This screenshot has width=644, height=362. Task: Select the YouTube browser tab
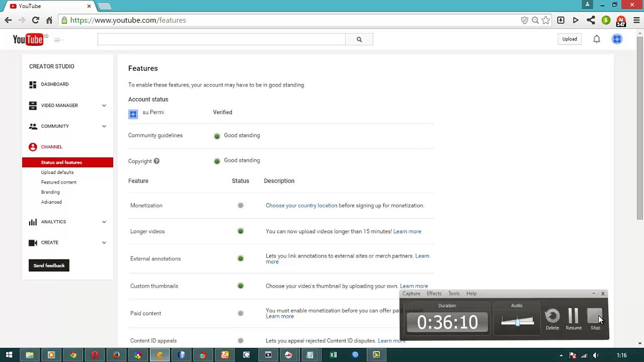pyautogui.click(x=50, y=6)
